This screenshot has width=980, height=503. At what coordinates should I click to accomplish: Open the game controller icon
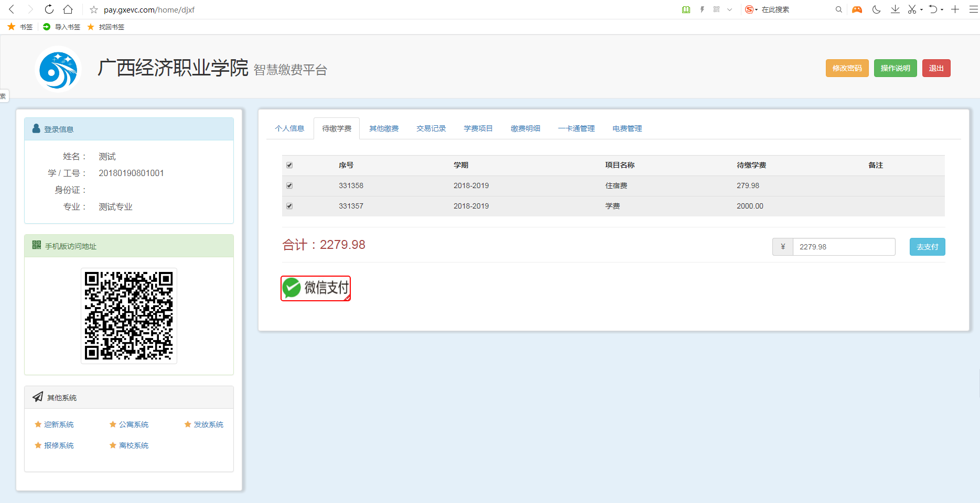[x=857, y=9]
